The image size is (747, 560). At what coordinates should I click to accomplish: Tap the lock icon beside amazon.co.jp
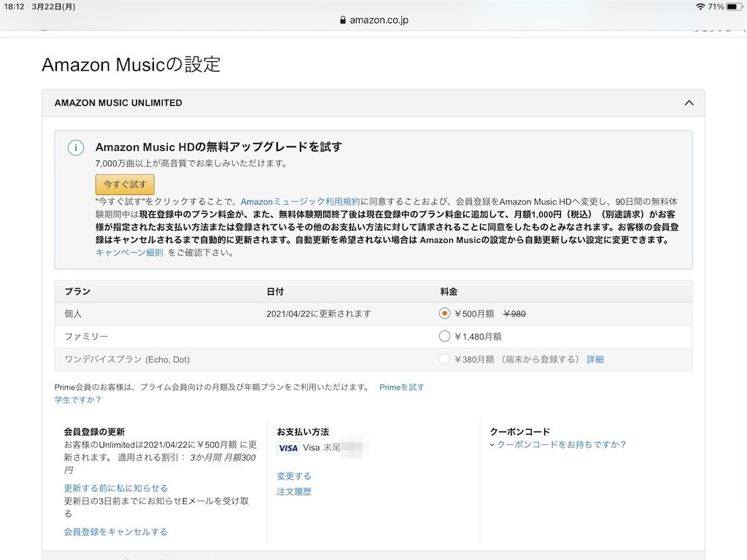click(343, 20)
